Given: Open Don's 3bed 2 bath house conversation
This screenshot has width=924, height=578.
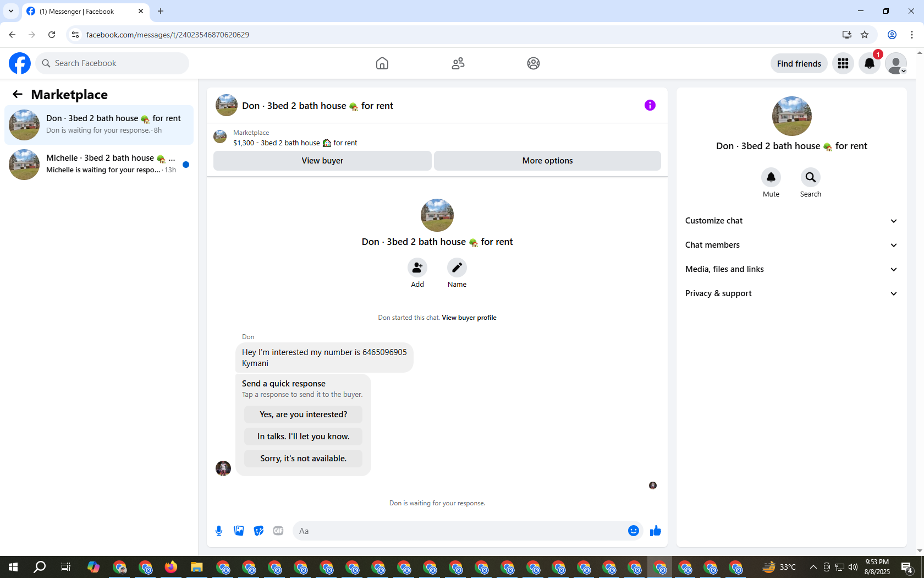Looking at the screenshot, I should click(x=99, y=125).
